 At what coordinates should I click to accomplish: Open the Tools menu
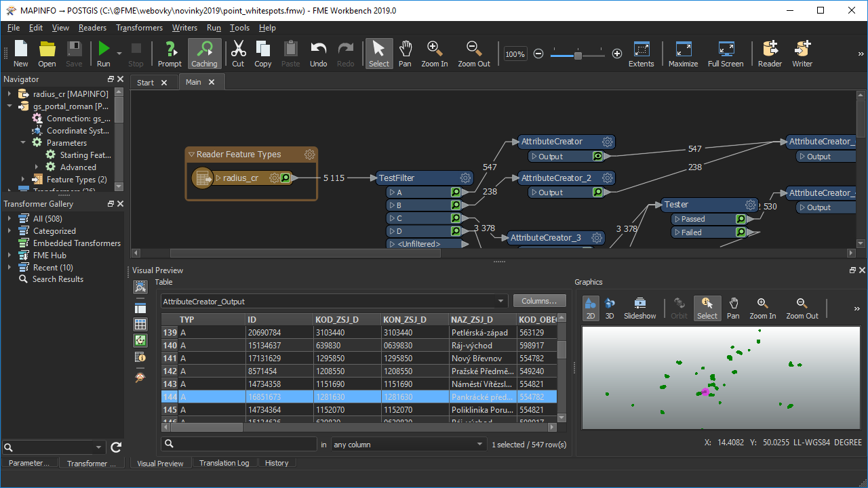coord(239,28)
